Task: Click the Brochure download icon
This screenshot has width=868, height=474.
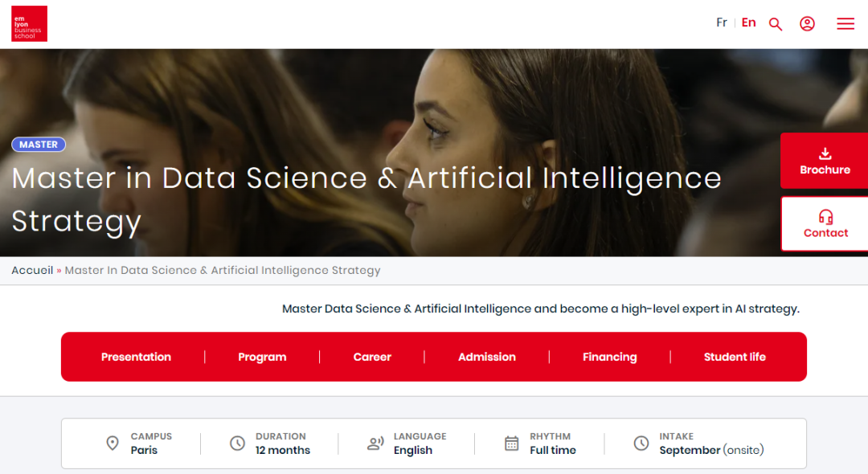Action: pos(825,153)
